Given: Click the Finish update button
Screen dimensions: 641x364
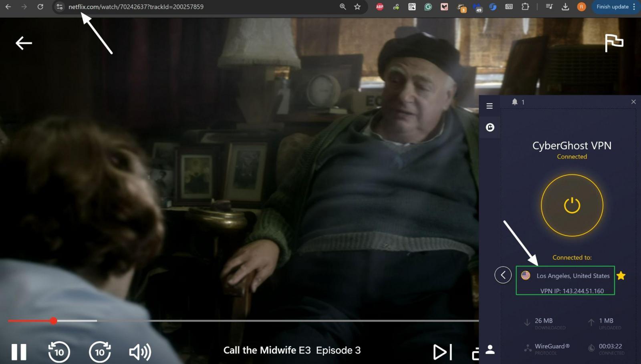Looking at the screenshot, I should (x=612, y=7).
